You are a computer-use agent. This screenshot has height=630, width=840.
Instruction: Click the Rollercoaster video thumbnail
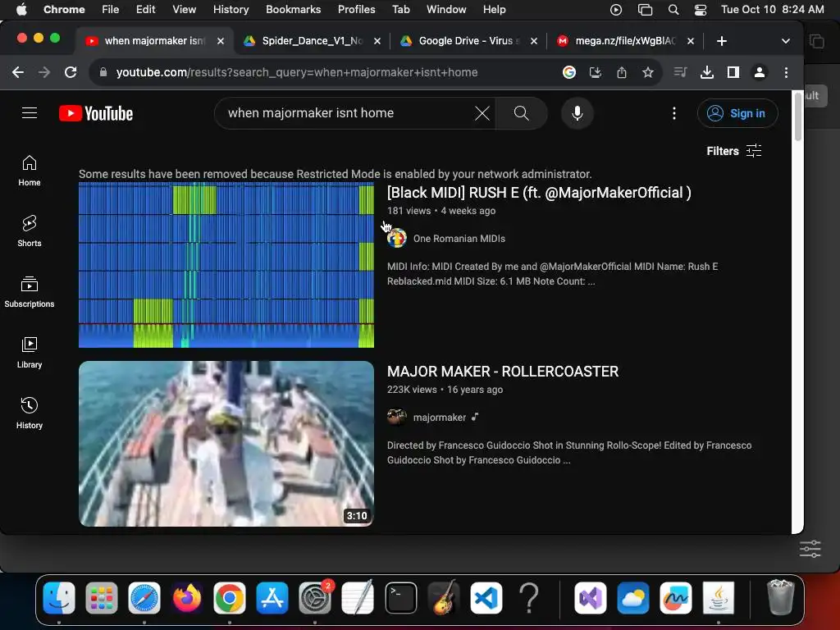pos(226,444)
